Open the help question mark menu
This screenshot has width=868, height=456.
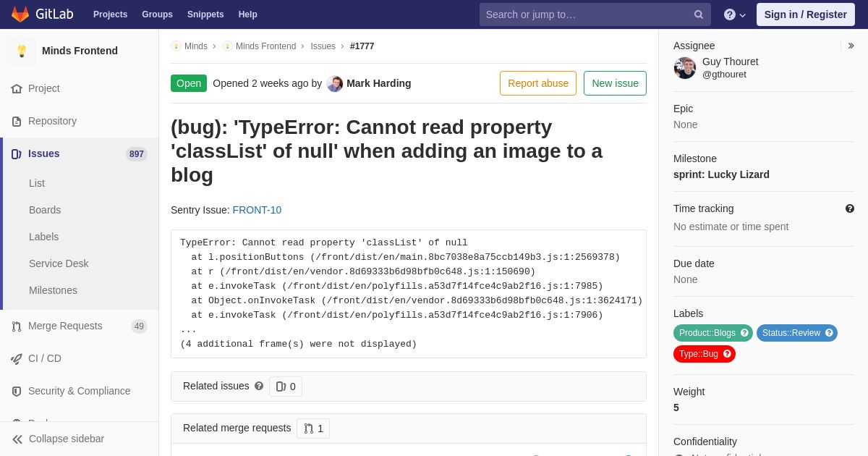(x=735, y=14)
